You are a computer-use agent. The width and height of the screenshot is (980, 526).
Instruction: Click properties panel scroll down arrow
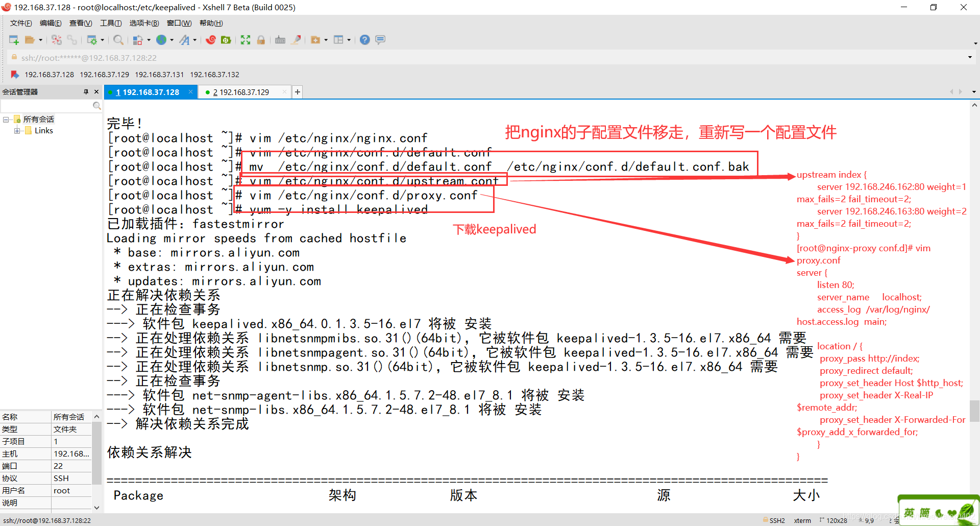[96, 508]
